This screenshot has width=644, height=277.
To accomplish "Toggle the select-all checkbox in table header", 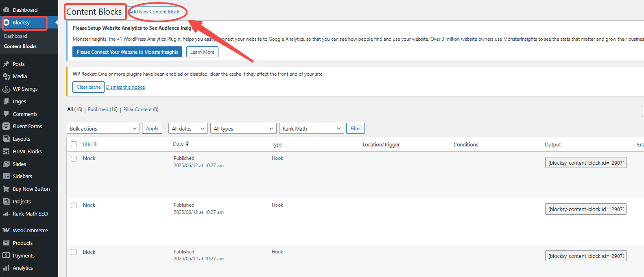I will pyautogui.click(x=74, y=144).
